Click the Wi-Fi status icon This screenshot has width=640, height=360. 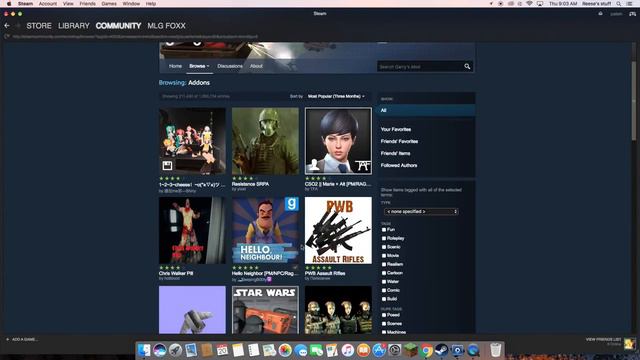pos(529,4)
